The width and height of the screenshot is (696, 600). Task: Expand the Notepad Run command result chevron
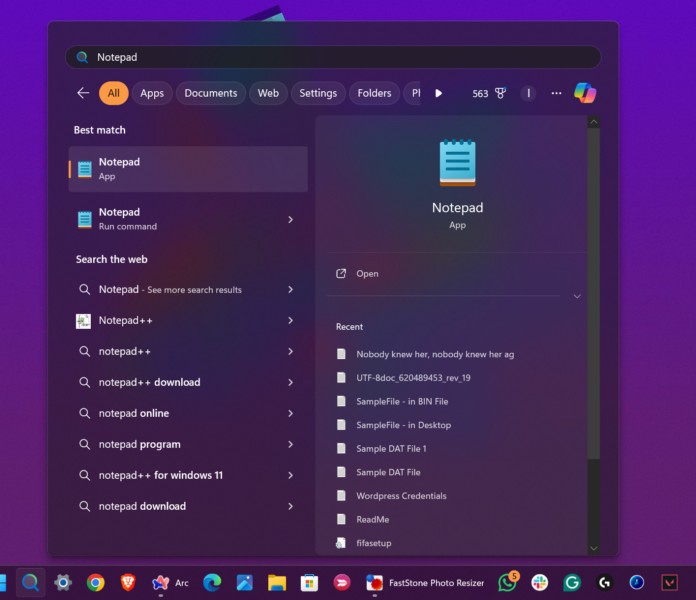290,220
